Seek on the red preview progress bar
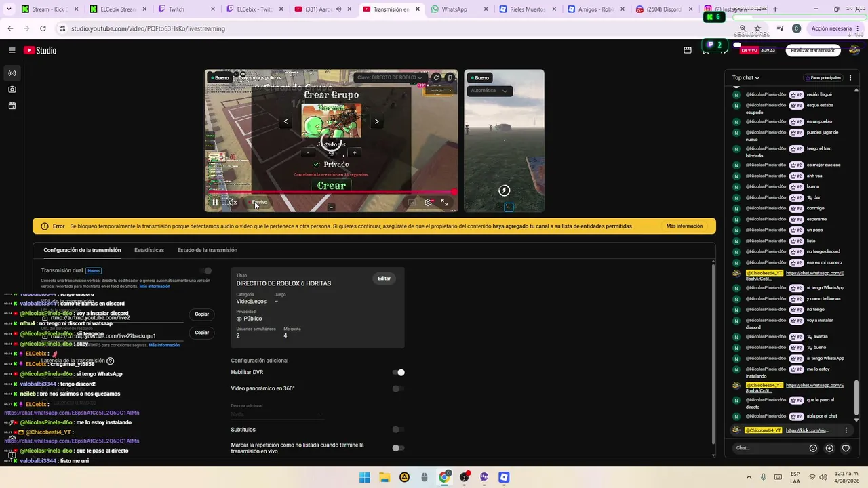868x488 pixels. 332,192
